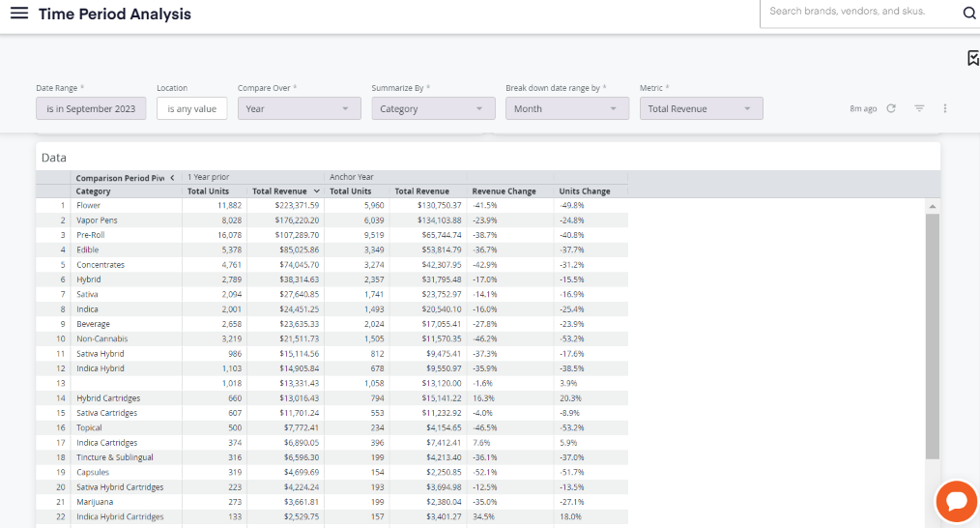Open the orange chat support bubble
This screenshot has height=528, width=980.
956,501
